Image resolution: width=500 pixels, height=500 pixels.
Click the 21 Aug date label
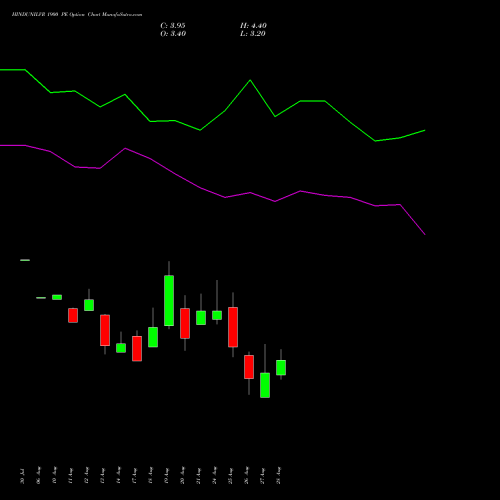pos(198,475)
